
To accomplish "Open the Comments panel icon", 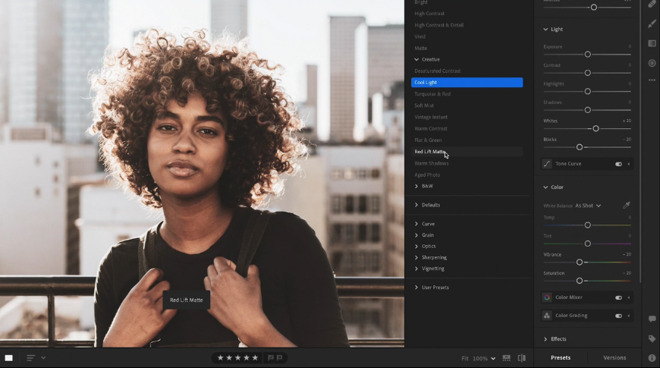I will 652,319.
